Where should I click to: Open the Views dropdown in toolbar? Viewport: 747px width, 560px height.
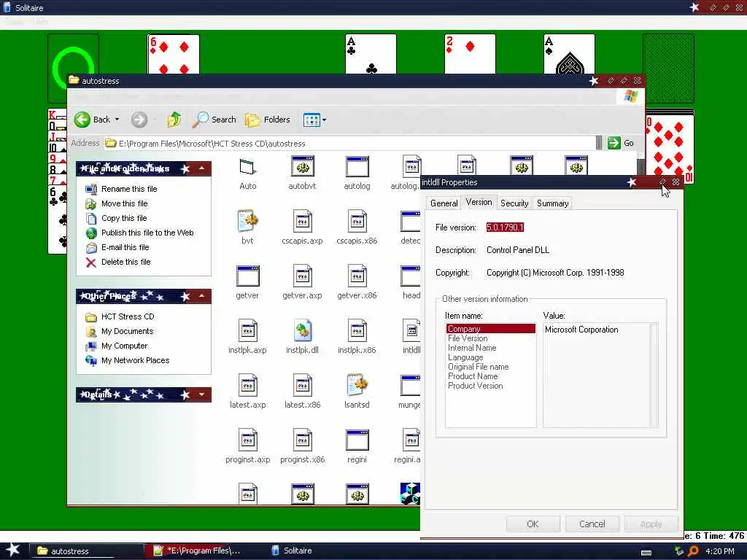tap(314, 120)
